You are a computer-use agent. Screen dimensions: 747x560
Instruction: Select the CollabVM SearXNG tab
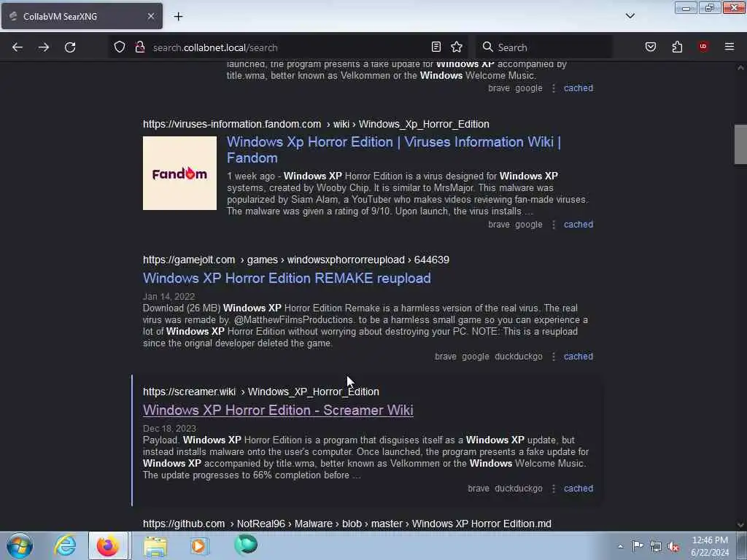(82, 16)
